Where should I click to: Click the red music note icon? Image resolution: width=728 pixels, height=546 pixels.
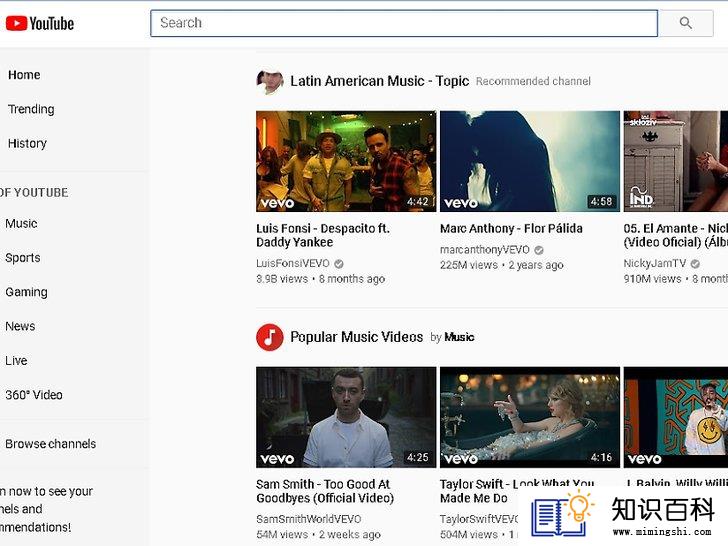point(270,337)
